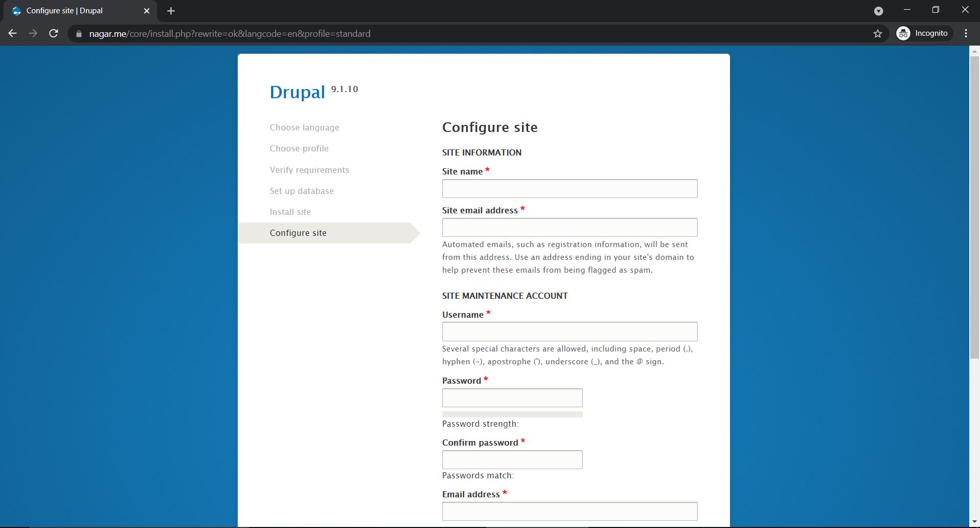The width and height of the screenshot is (980, 528).
Task: Select the Configure site | Drupal tab
Action: tap(80, 11)
